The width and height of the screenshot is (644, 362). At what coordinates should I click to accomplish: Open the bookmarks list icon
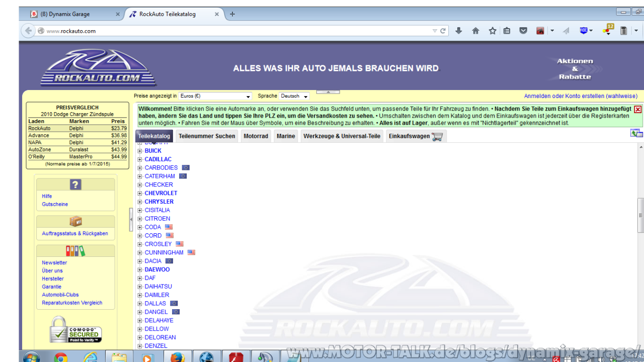coord(507,31)
